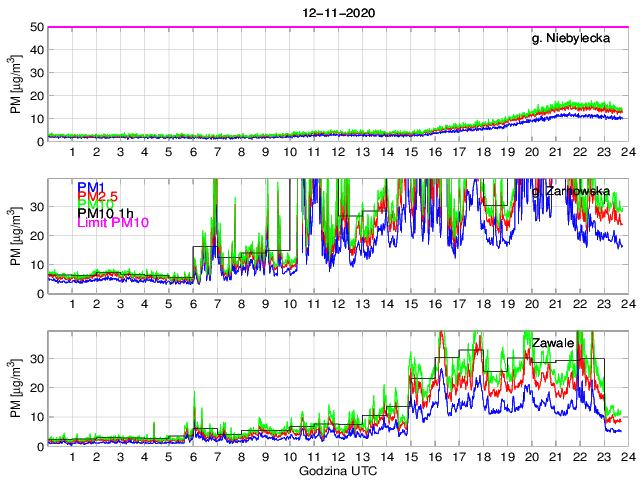Click hour 1 tick under the bottom plot

pyautogui.click(x=72, y=456)
